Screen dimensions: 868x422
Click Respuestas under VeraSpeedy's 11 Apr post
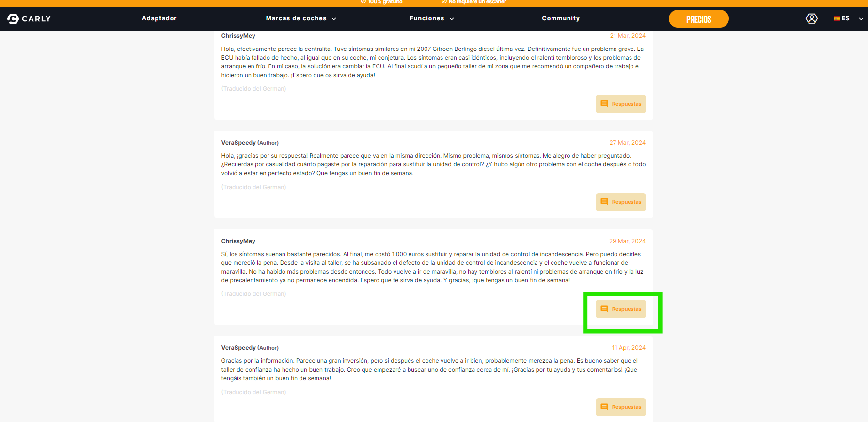[x=620, y=407]
